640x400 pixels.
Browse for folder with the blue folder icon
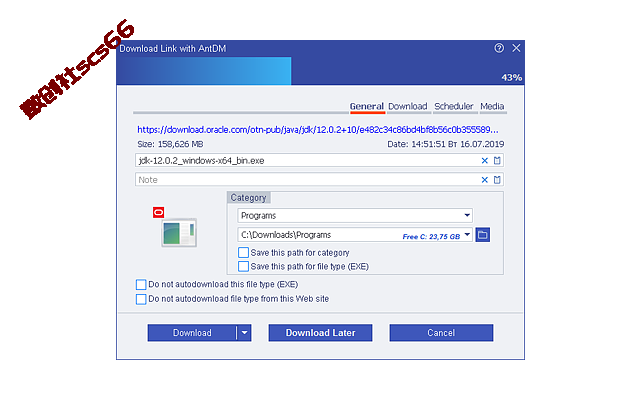point(482,235)
